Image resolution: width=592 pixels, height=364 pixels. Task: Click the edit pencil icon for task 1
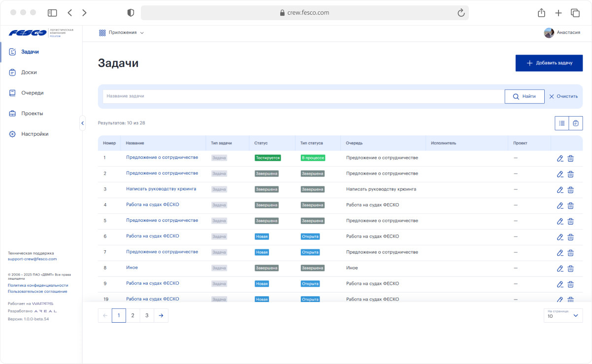pyautogui.click(x=559, y=158)
